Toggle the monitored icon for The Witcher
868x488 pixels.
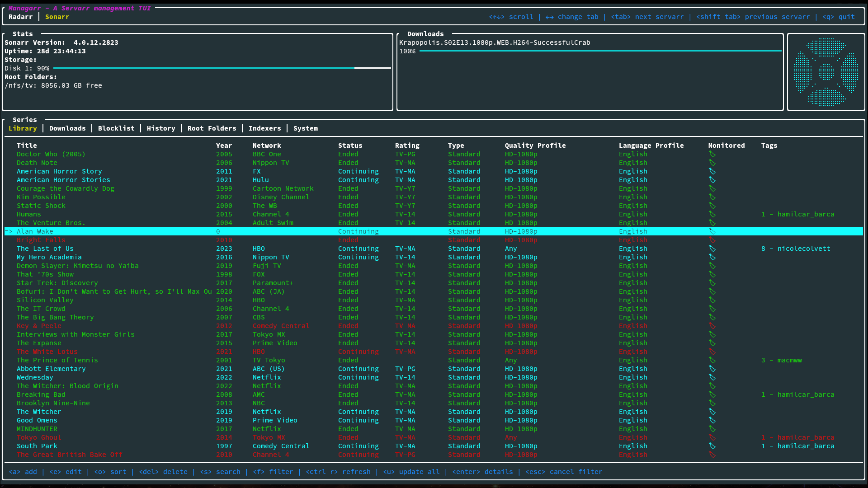(x=712, y=412)
